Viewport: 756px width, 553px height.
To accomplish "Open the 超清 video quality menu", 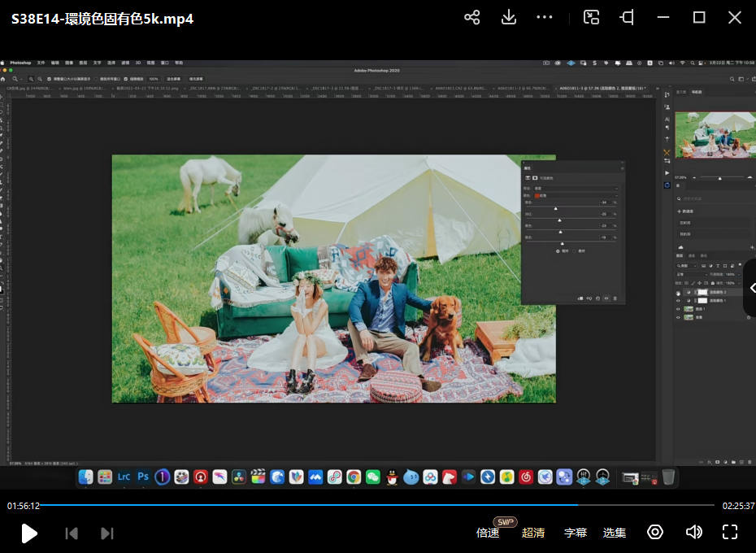I will 533,533.
